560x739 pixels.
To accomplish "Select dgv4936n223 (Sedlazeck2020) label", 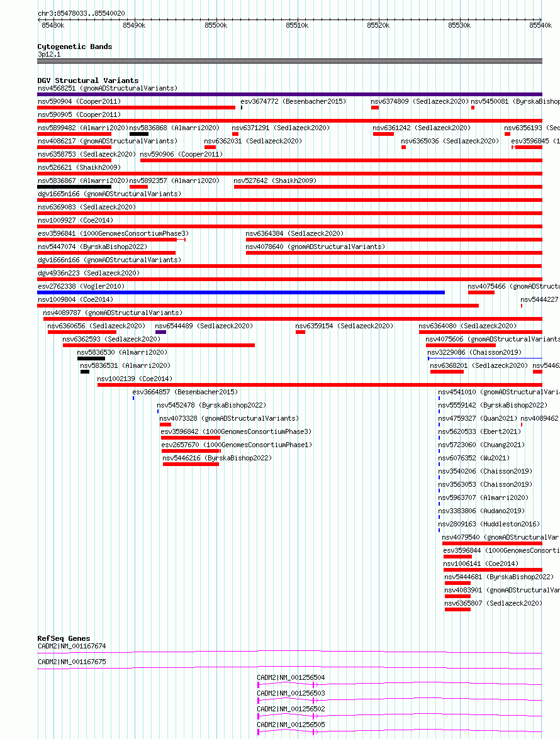I will (x=89, y=273).
